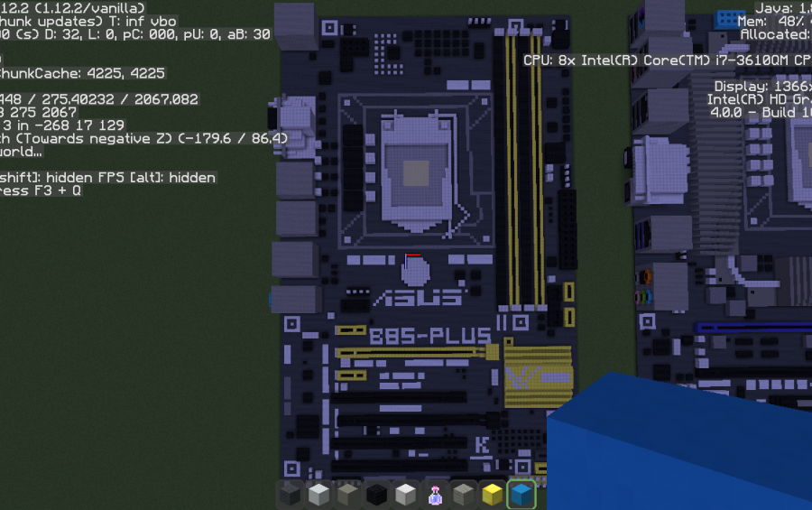Select the gray block right of the potion

point(464,495)
